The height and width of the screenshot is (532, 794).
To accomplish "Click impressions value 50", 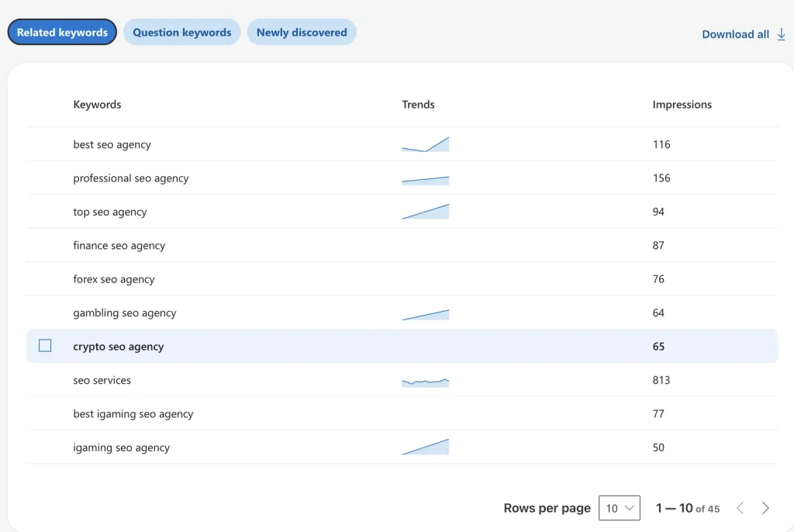I will tap(658, 447).
